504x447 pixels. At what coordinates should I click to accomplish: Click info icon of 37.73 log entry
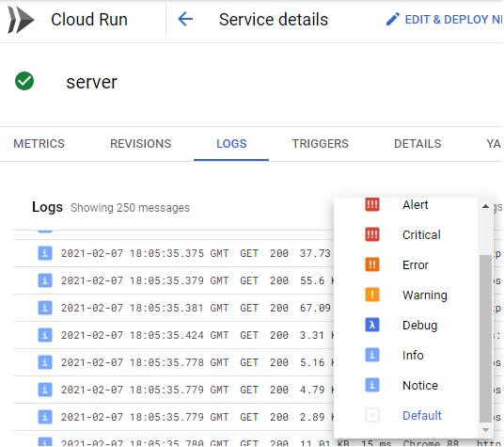point(45,253)
